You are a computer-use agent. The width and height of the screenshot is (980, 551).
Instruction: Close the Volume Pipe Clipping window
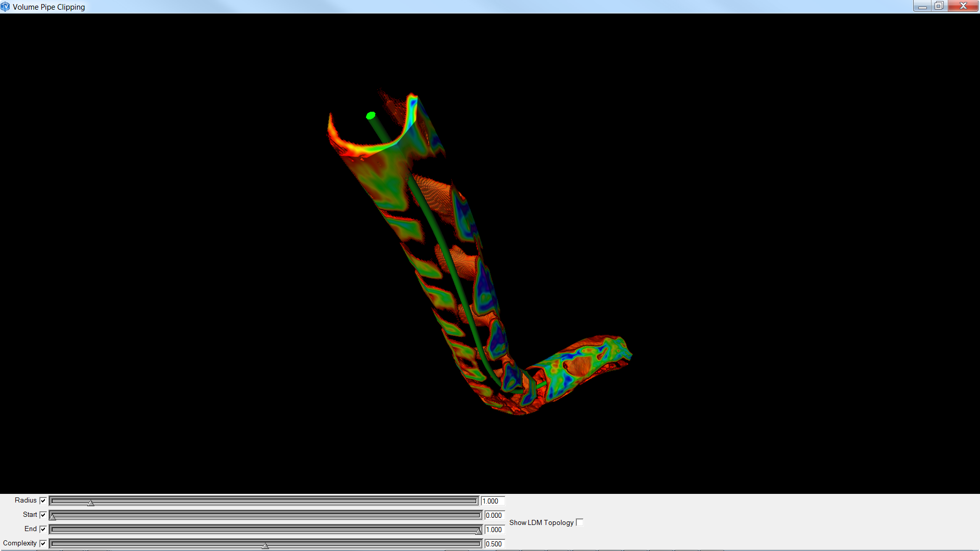tap(963, 6)
